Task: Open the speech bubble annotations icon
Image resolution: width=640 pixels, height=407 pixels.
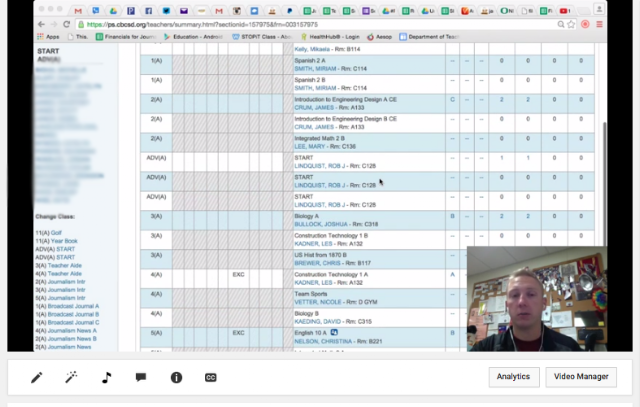Action: coord(141,378)
